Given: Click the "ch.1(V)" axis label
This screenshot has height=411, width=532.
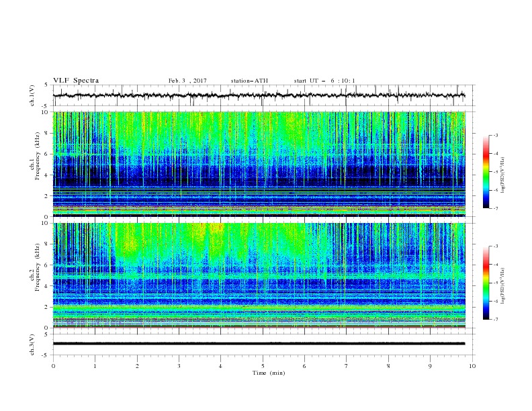Looking at the screenshot, I should tap(32, 95).
